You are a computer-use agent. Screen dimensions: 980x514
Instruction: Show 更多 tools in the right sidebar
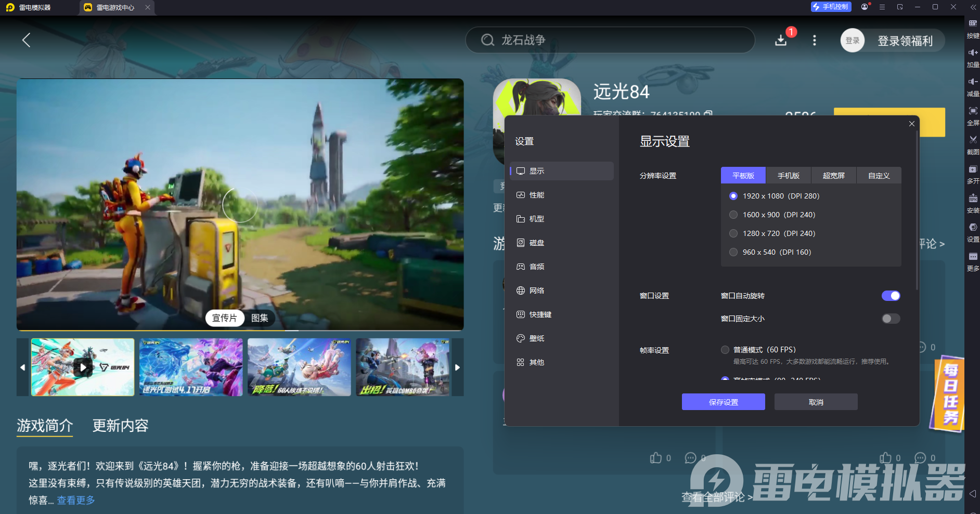(973, 261)
